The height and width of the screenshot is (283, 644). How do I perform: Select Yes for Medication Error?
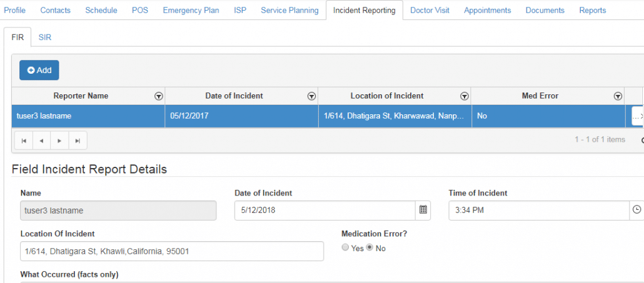pyautogui.click(x=345, y=248)
